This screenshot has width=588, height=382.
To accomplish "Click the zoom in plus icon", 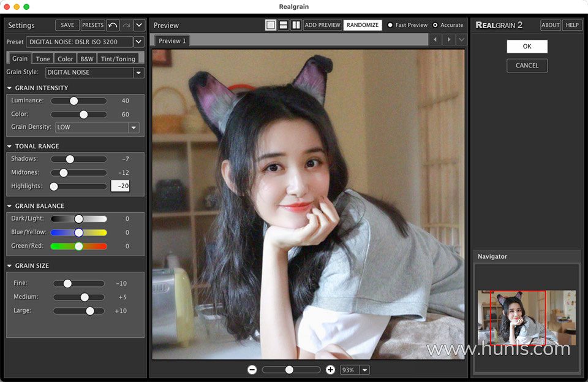I will coord(330,370).
